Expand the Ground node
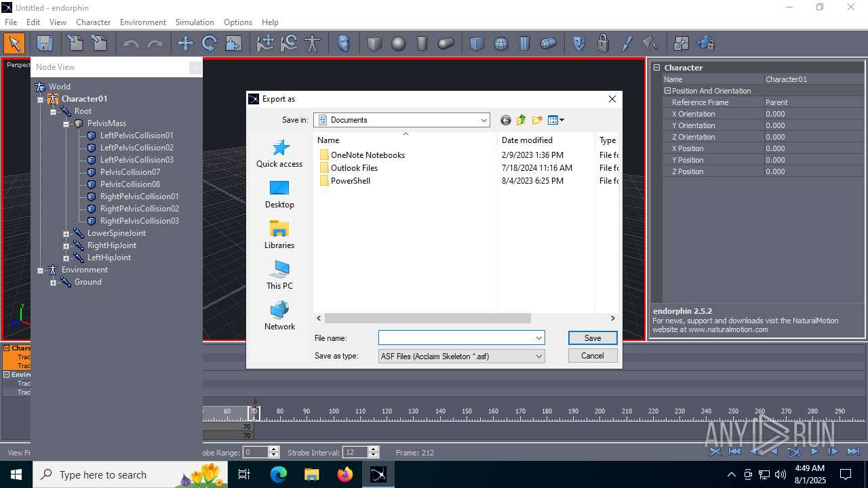The image size is (868, 488). tap(53, 283)
